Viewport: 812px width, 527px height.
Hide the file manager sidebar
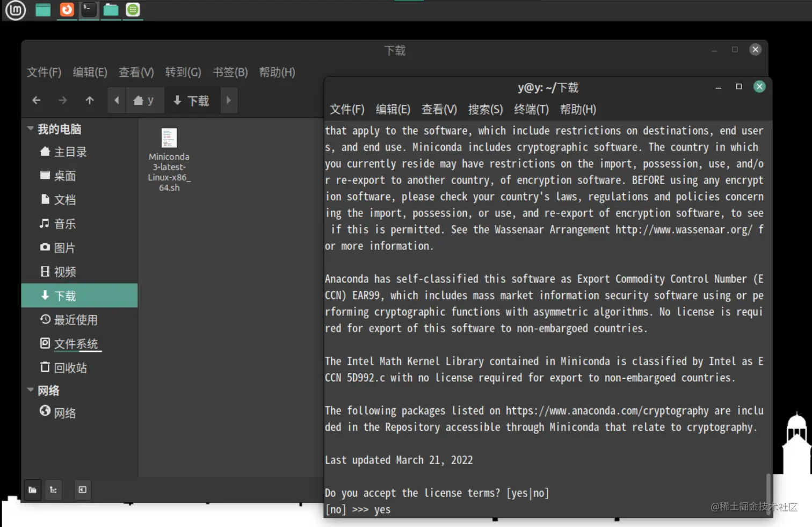82,490
